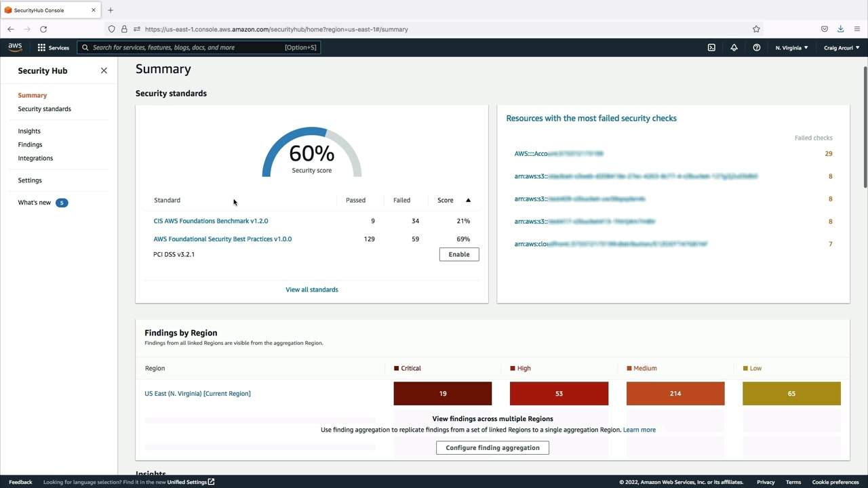Bookmark this page with the star

point(756,29)
